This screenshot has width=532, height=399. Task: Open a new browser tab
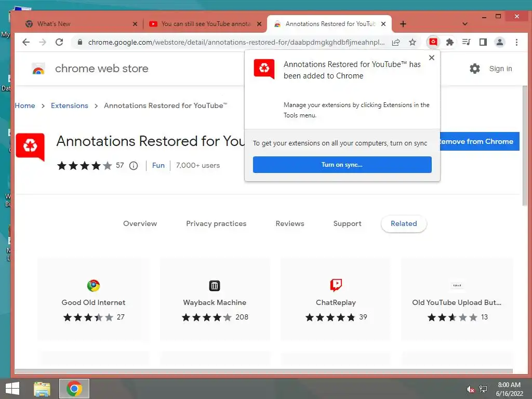[403, 24]
